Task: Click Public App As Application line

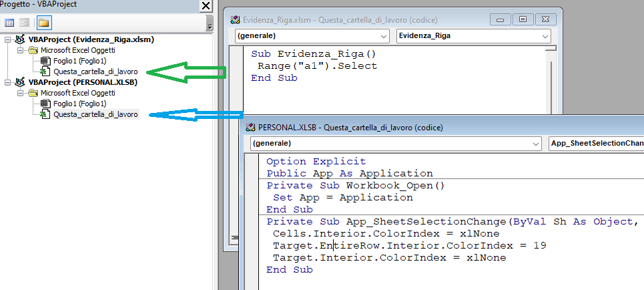Action: [x=350, y=173]
